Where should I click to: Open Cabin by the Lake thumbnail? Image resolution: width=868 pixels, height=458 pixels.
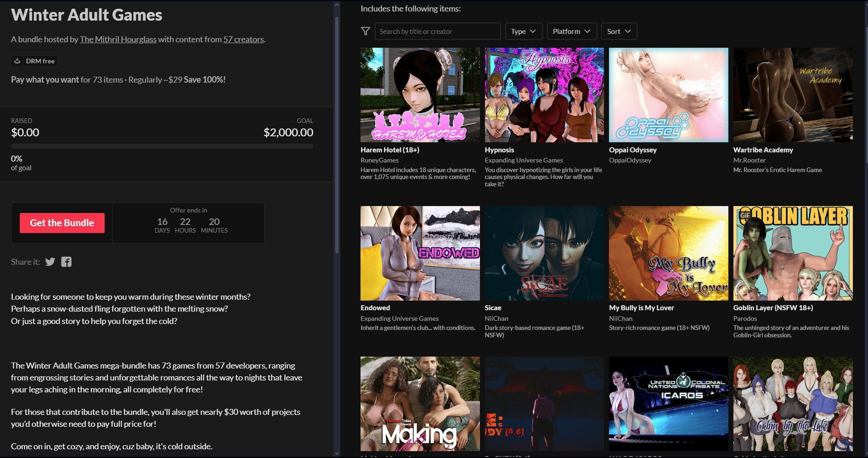(793, 404)
